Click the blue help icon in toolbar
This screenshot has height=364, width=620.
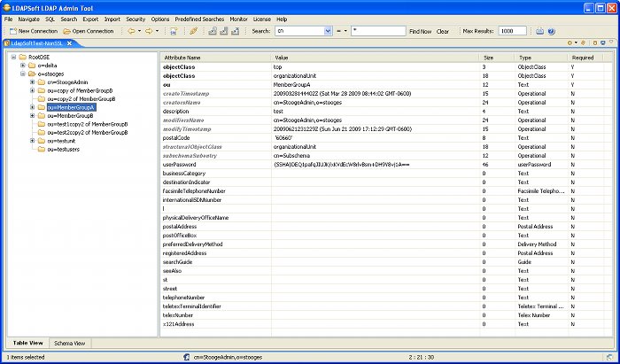[x=551, y=31]
